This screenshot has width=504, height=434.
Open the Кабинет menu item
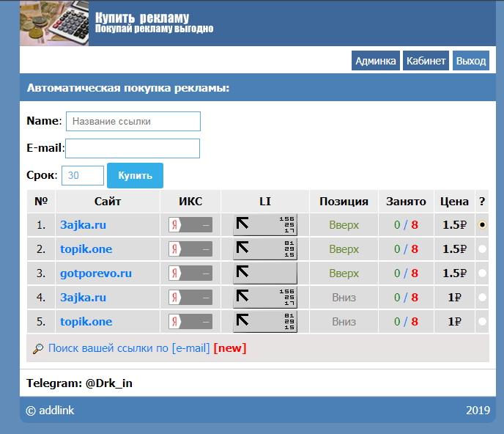coord(426,61)
